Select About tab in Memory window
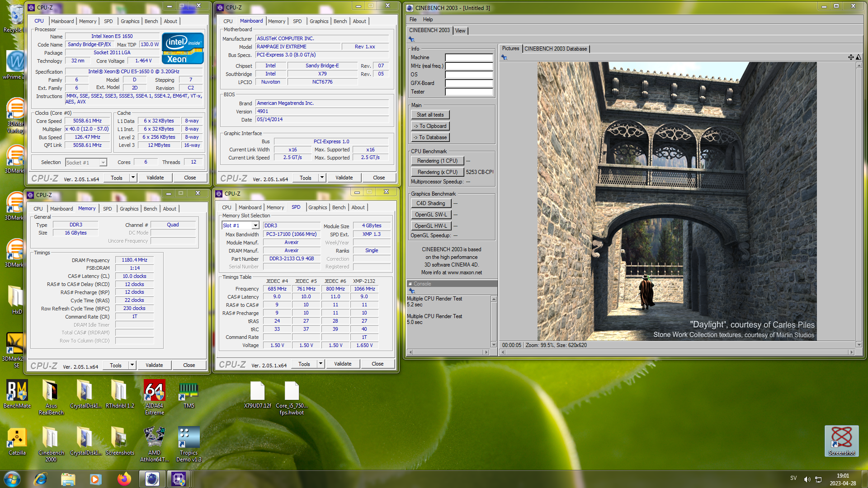This screenshot has width=868, height=488. point(170,209)
